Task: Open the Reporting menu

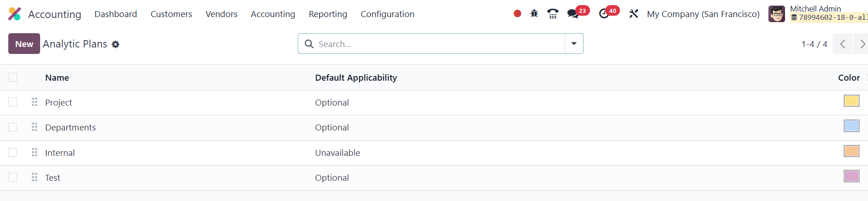Action: [x=328, y=14]
